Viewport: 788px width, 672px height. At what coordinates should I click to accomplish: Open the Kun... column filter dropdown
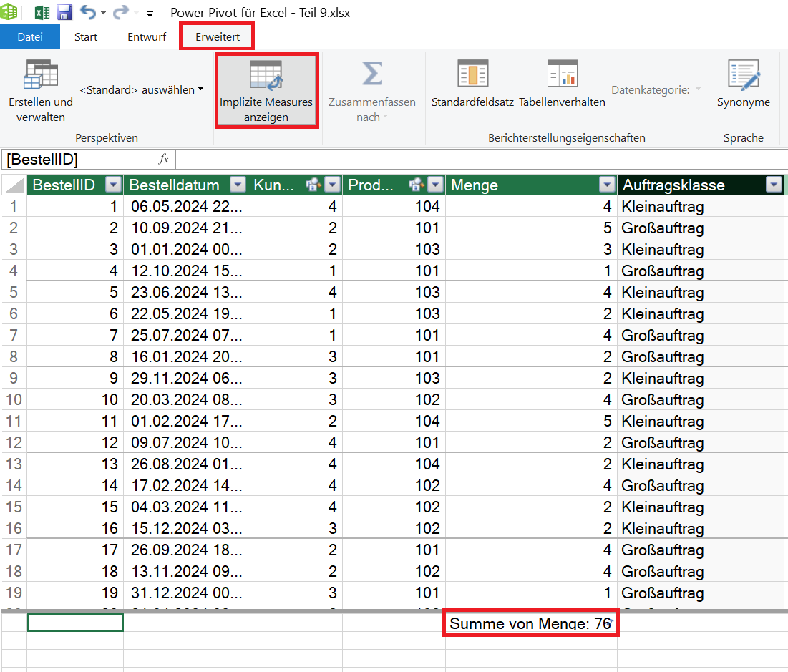332,185
